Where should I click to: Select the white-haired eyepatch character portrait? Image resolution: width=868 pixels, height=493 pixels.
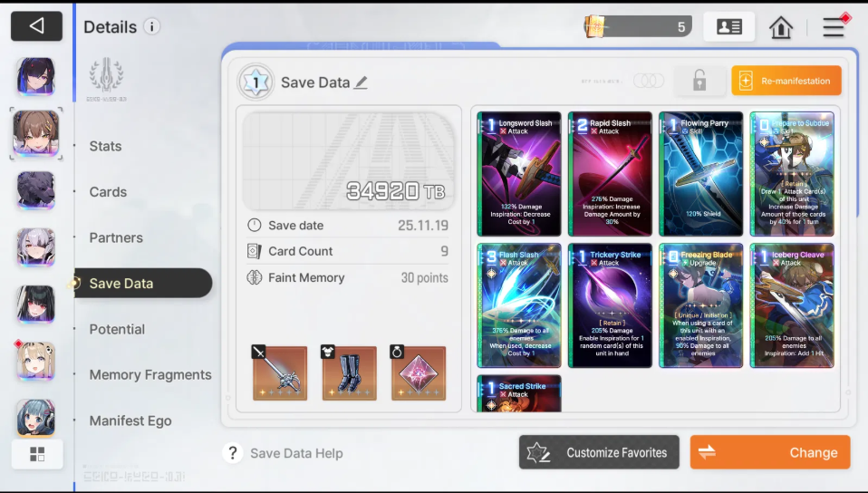(36, 247)
